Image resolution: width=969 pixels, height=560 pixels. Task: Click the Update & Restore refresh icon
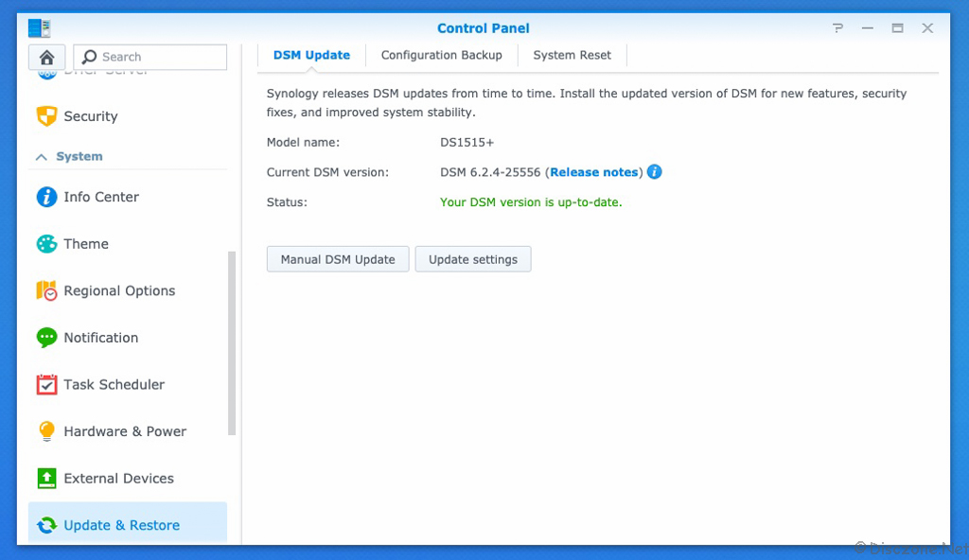click(x=46, y=525)
